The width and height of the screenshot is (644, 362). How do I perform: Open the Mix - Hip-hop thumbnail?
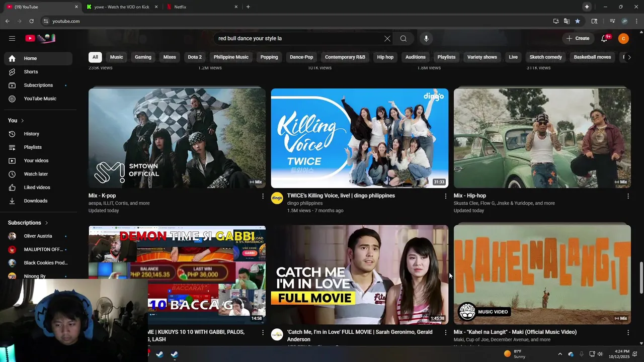542,138
